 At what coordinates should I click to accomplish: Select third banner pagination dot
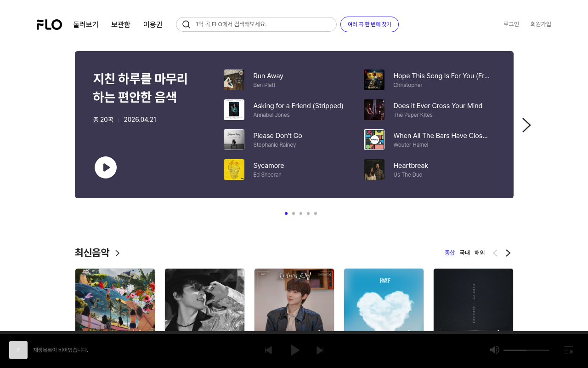pyautogui.click(x=301, y=213)
